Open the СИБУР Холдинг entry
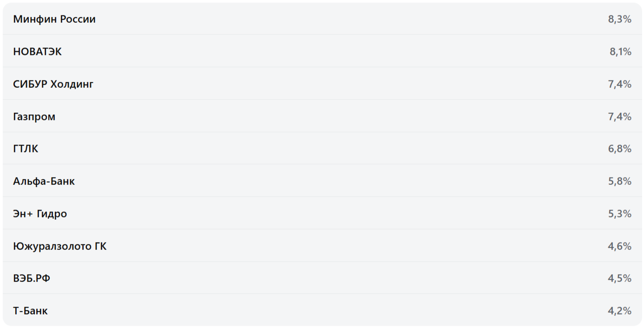This screenshot has height=327, width=644. (x=53, y=84)
